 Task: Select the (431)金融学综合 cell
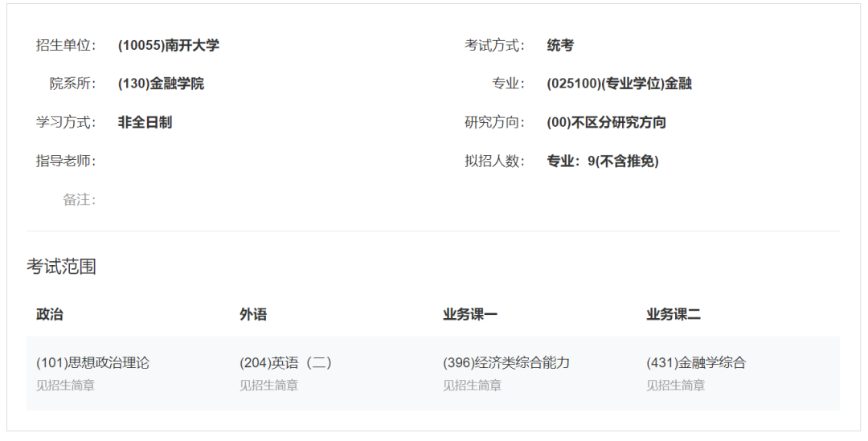(x=696, y=363)
